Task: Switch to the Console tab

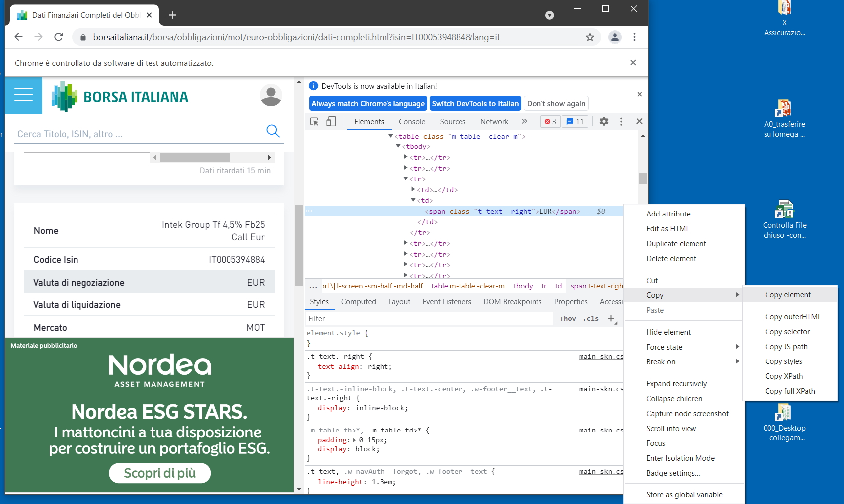Action: click(x=412, y=122)
